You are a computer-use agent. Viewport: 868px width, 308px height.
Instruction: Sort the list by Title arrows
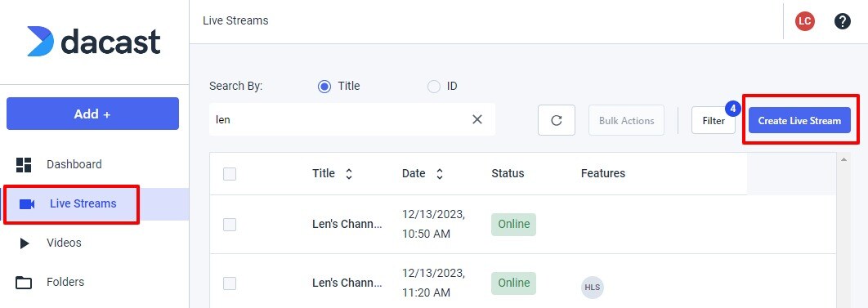click(x=349, y=174)
